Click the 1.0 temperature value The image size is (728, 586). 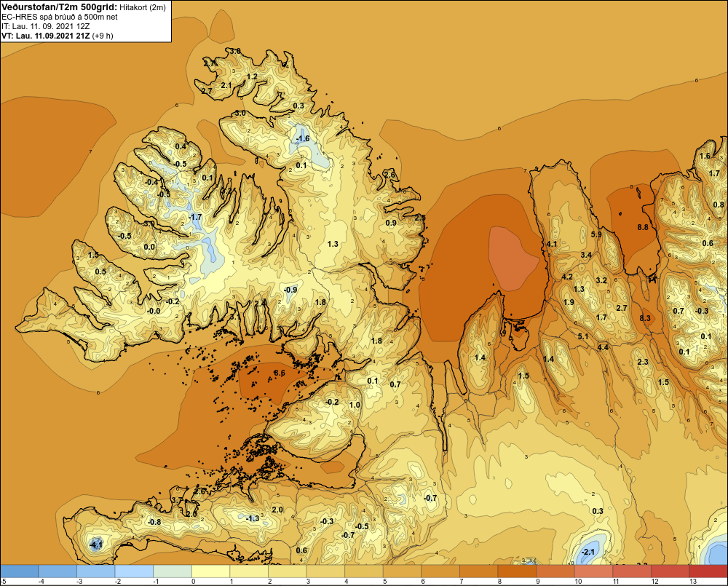[355, 405]
